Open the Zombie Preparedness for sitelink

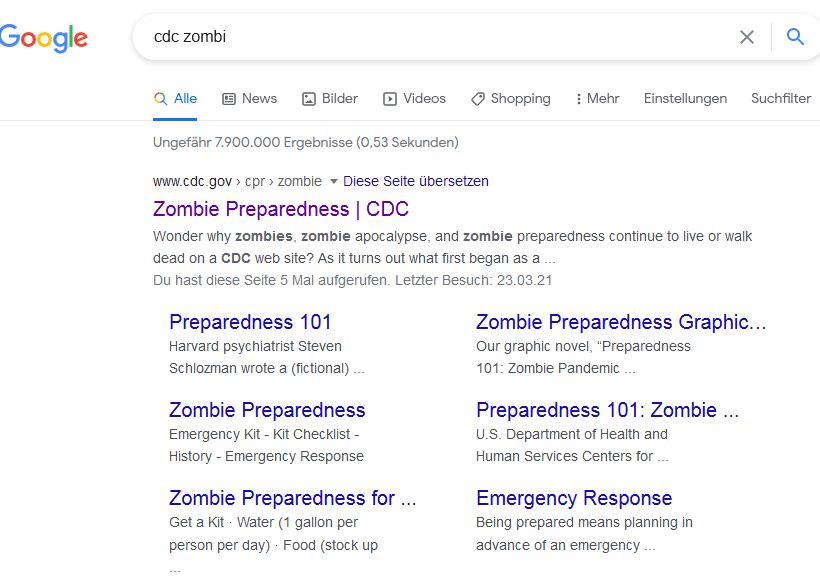[x=292, y=498]
